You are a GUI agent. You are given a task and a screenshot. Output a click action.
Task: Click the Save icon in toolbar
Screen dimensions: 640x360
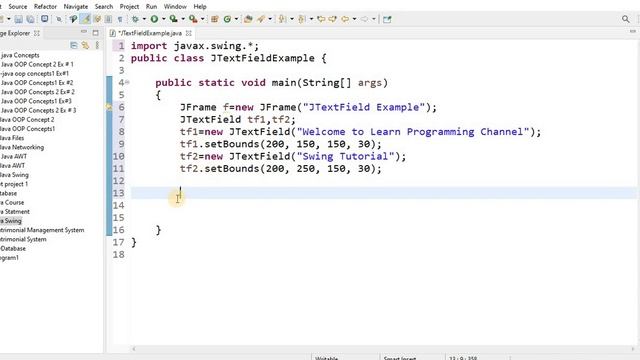coord(18,19)
